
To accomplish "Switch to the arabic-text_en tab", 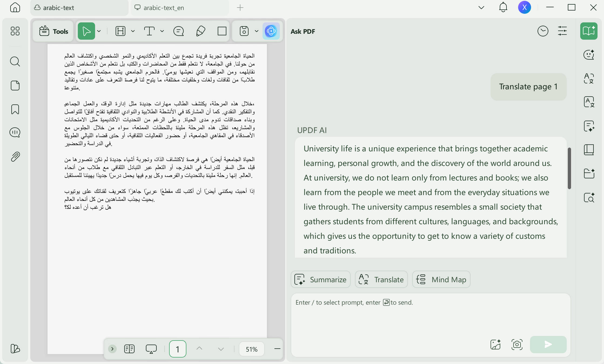I will 180,8.
